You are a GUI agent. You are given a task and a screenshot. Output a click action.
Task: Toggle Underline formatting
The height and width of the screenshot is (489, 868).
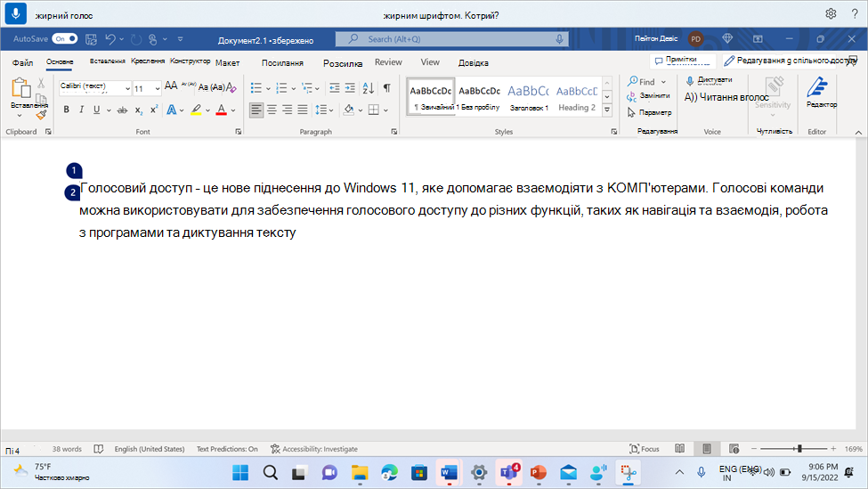96,110
